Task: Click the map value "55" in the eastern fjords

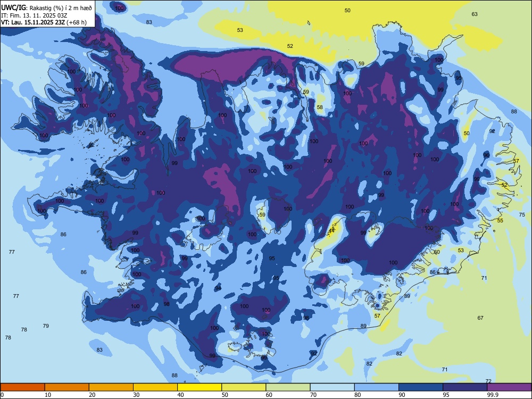Action: [500, 221]
